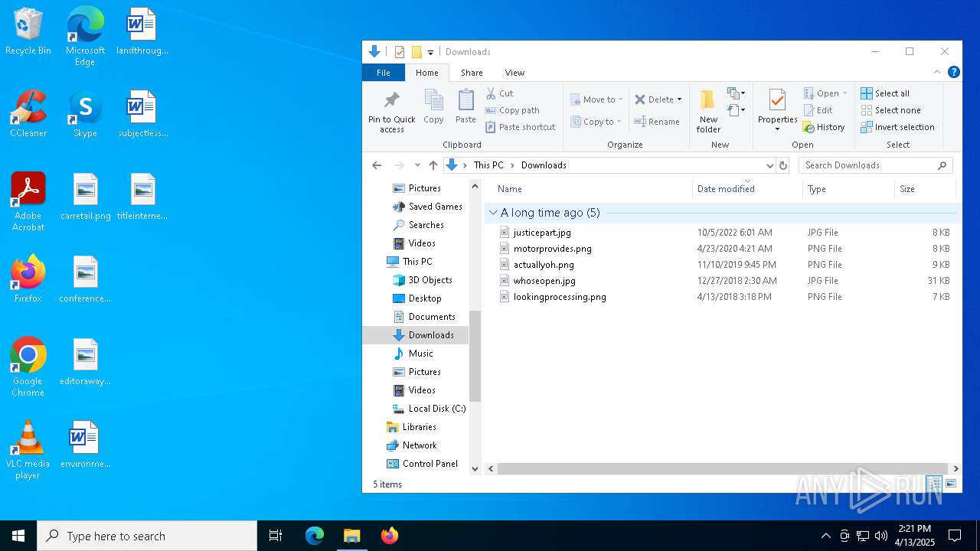This screenshot has height=551, width=980.
Task: Select justicepart.jpg file
Action: click(x=542, y=233)
